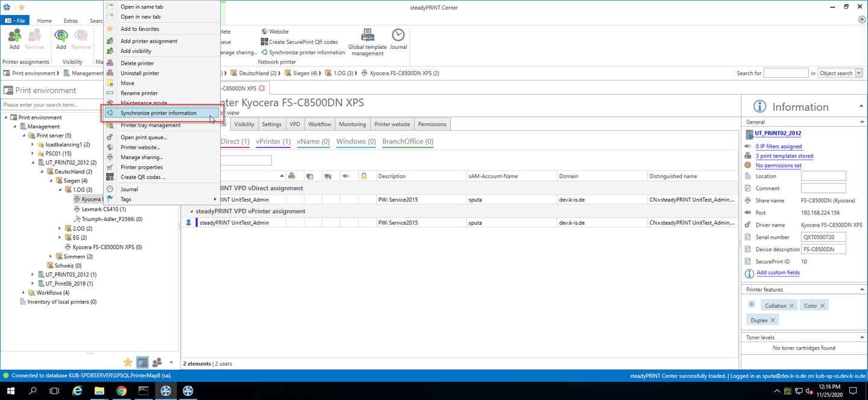Open the command prompt taskbar icon

143,391
